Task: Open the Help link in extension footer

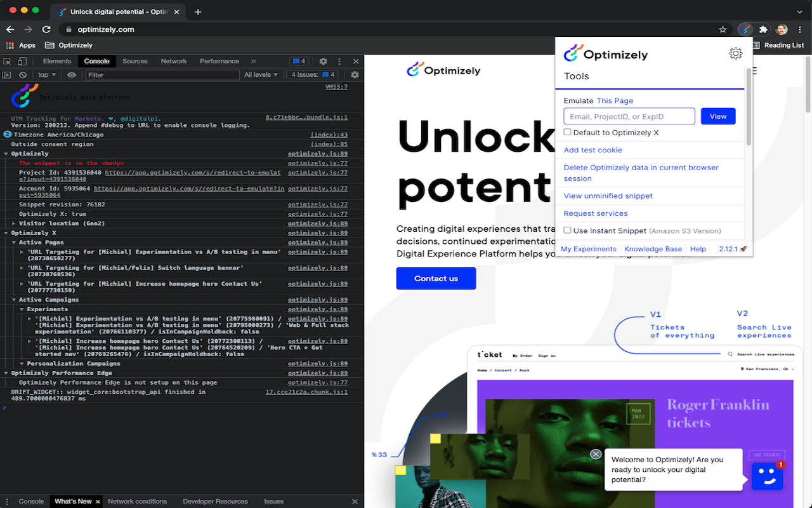Action: (x=698, y=249)
